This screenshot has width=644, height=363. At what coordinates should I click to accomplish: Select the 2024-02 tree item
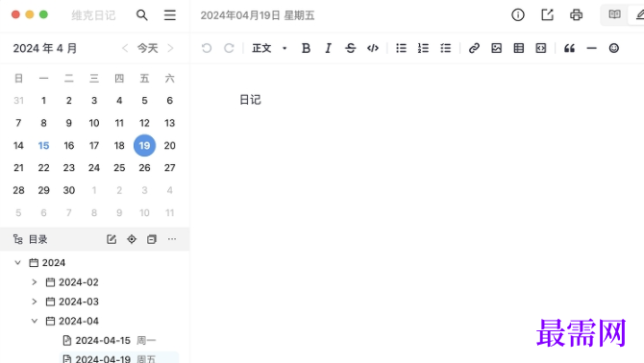72,282
